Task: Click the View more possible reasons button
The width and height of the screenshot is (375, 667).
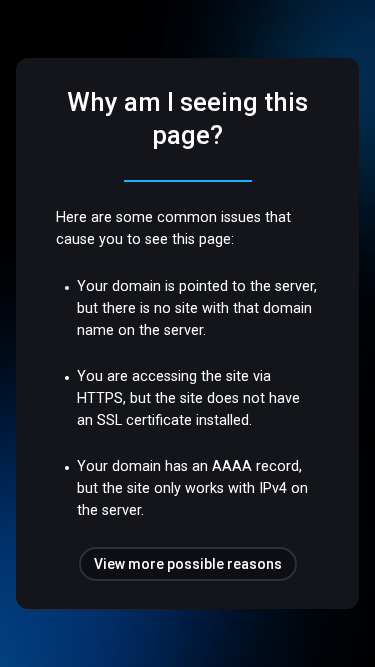Action: pyautogui.click(x=188, y=564)
